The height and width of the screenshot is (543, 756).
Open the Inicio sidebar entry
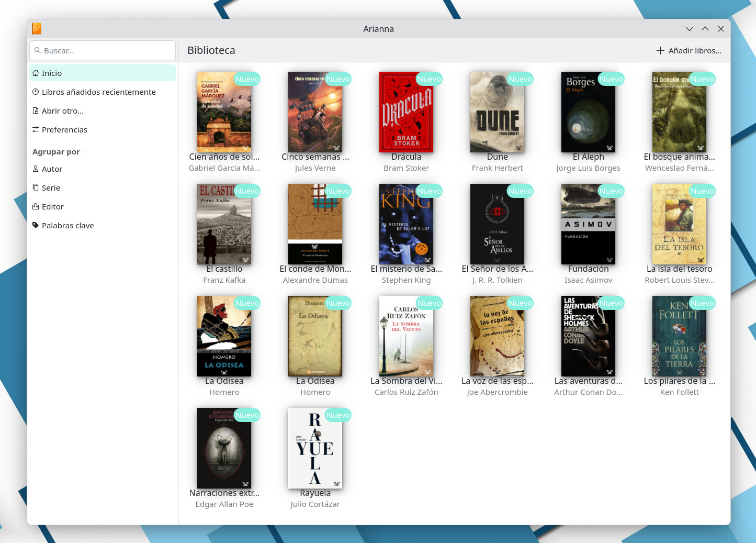[x=103, y=73]
